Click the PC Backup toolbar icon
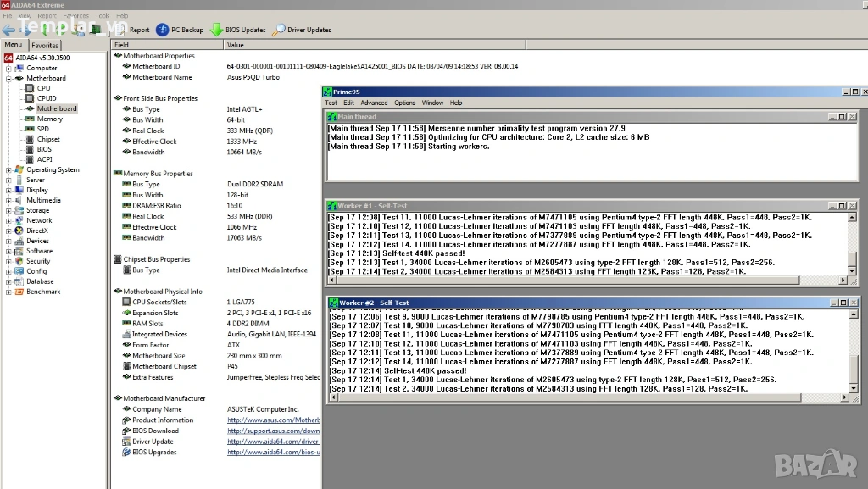Image resolution: width=868 pixels, height=489 pixels. click(x=162, y=30)
